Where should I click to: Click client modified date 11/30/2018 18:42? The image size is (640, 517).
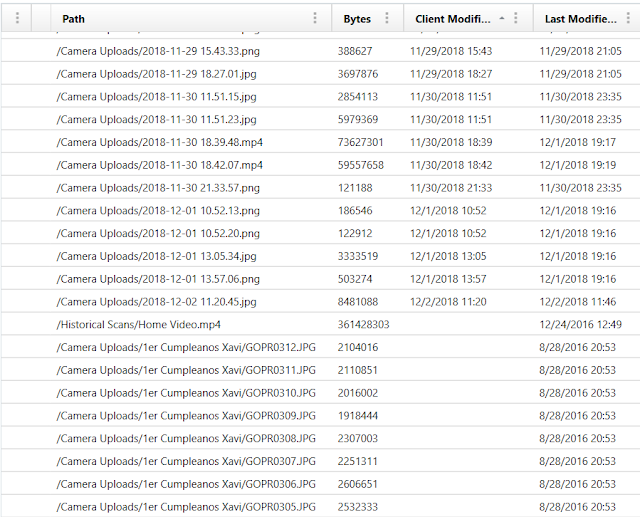pyautogui.click(x=451, y=165)
